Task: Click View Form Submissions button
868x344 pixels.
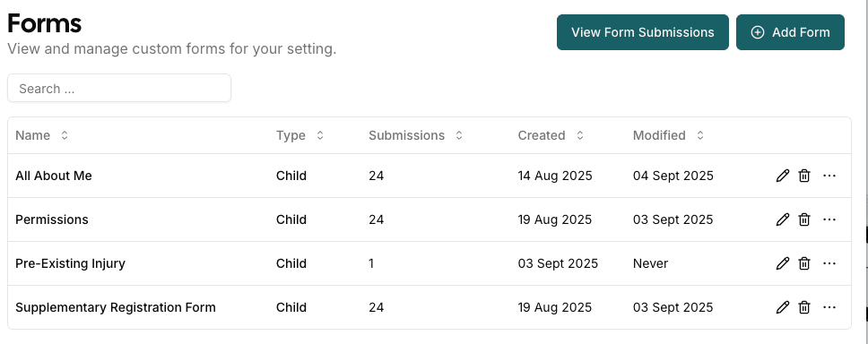Action: pos(643,32)
